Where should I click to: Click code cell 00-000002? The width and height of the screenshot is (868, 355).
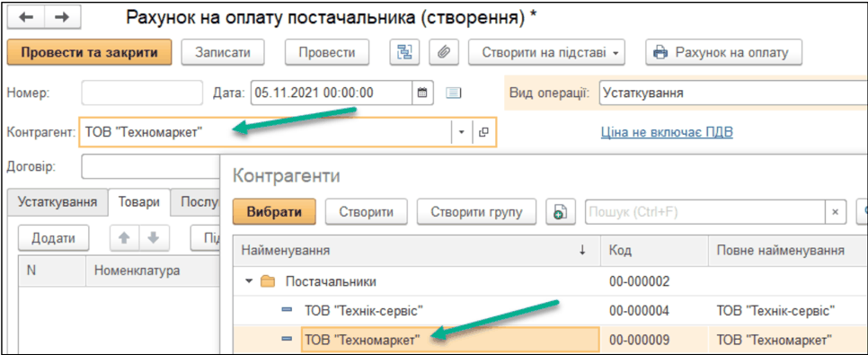(640, 282)
